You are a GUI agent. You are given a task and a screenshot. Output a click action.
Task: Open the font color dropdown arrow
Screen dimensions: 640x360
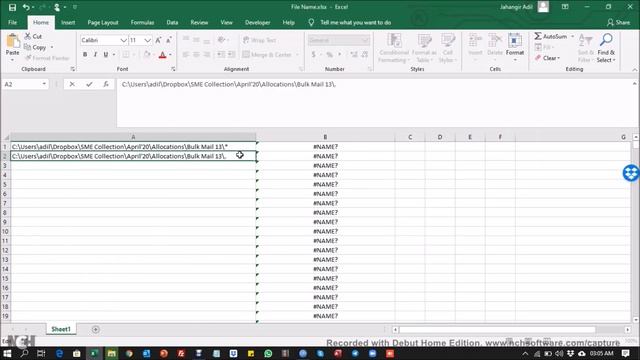(171, 55)
